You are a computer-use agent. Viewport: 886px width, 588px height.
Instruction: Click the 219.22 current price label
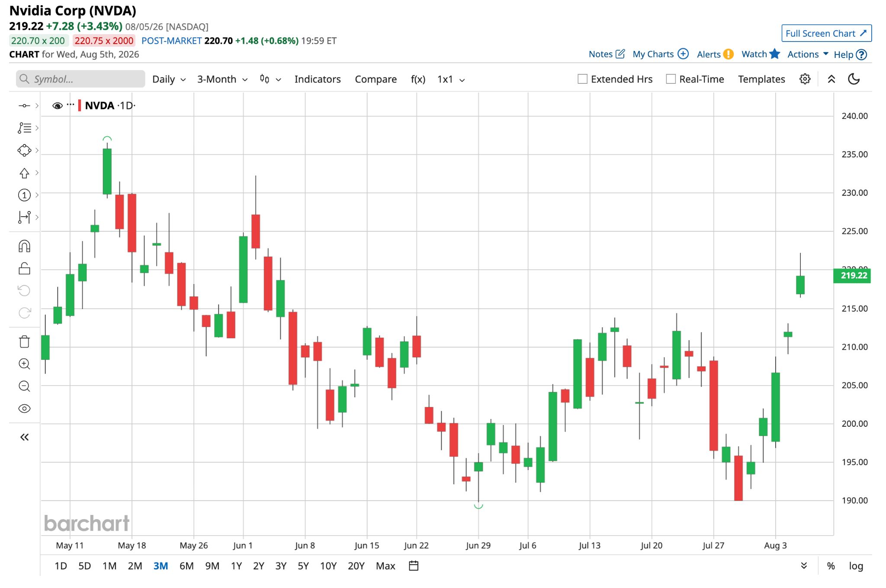tap(852, 275)
